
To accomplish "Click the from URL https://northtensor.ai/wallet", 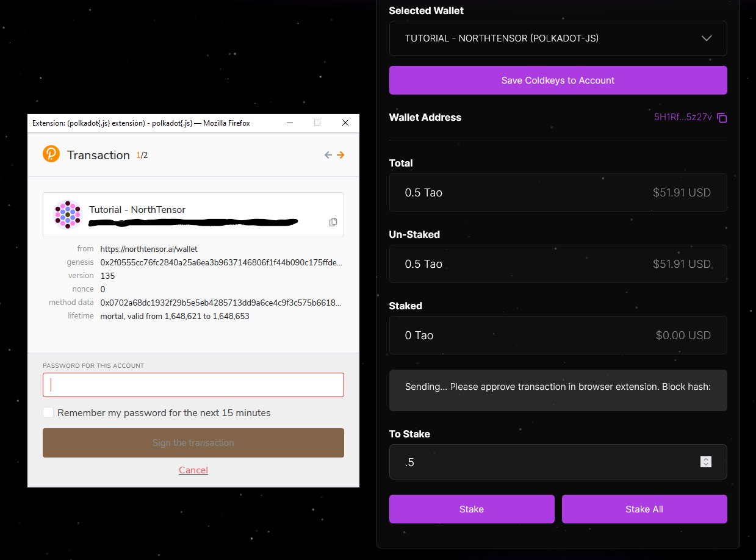I will (149, 249).
